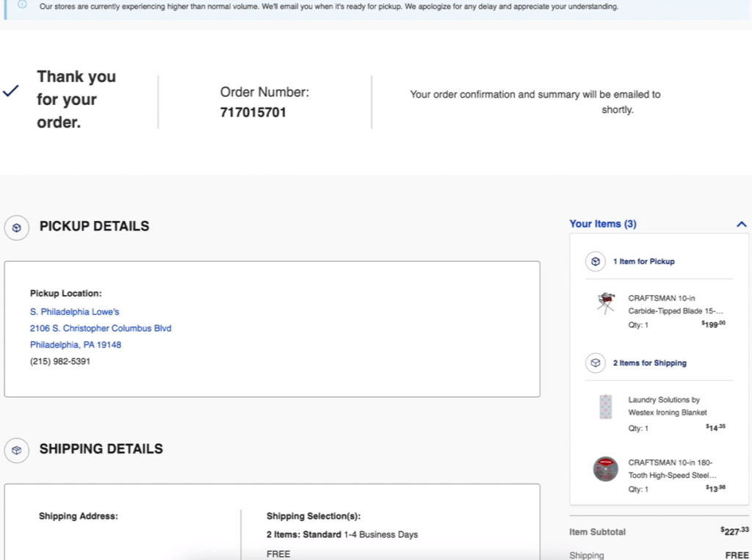Open 2106 S. Christopher Columbus Blvd address link

click(100, 328)
